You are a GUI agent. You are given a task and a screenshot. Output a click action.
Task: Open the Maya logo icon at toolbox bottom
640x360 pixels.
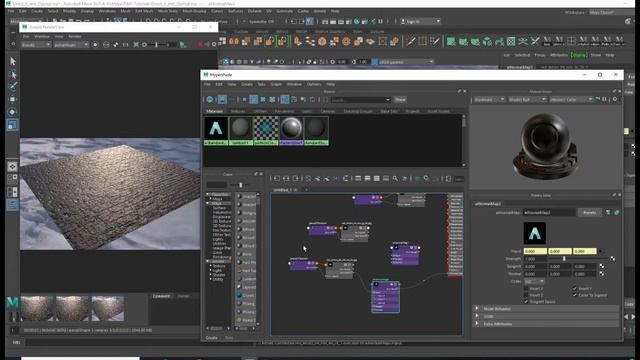(x=13, y=302)
